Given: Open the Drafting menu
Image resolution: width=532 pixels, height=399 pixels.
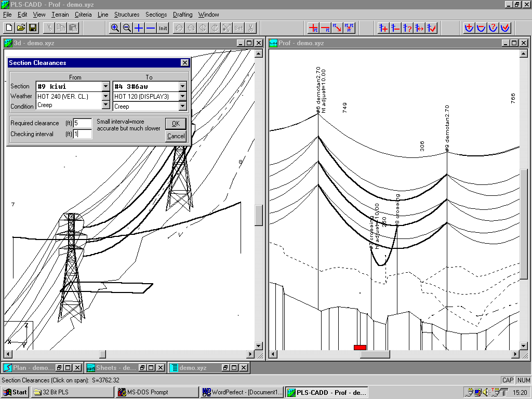Looking at the screenshot, I should click(182, 15).
